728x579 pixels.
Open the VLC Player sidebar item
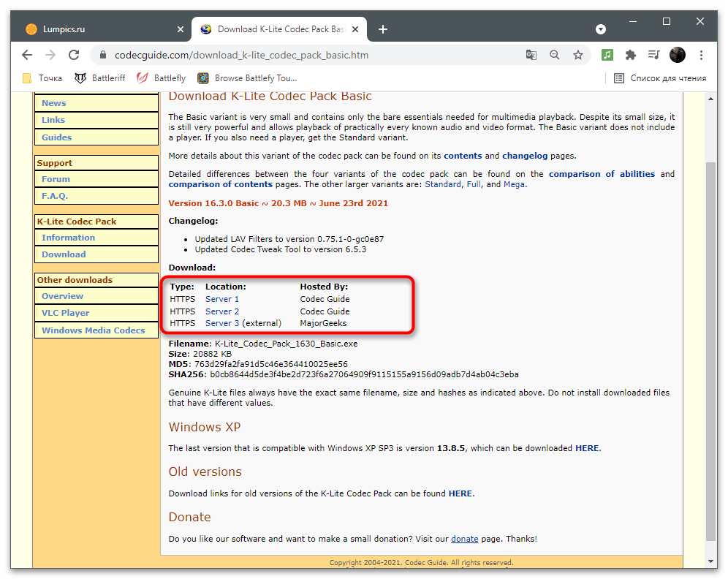96,313
